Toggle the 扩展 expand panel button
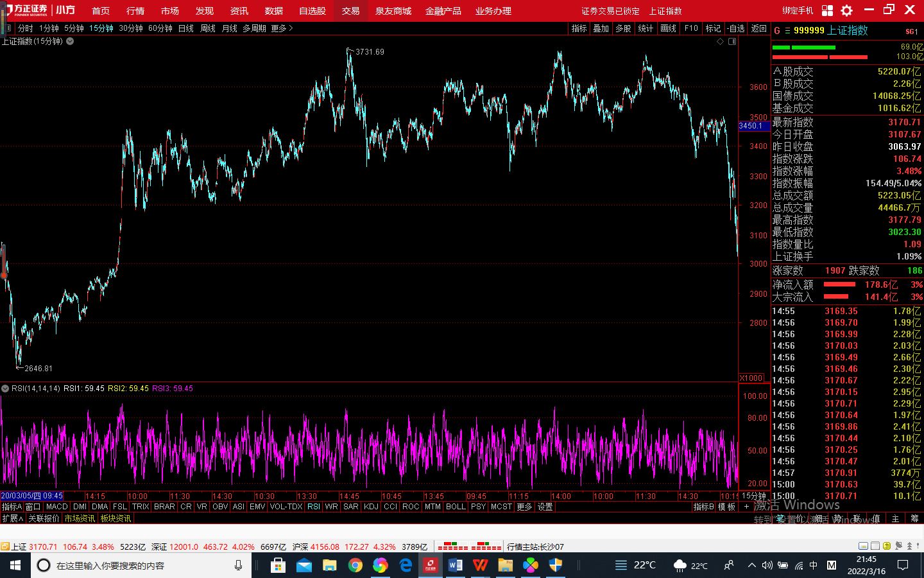Screen dimensions: 924x578 (12, 518)
